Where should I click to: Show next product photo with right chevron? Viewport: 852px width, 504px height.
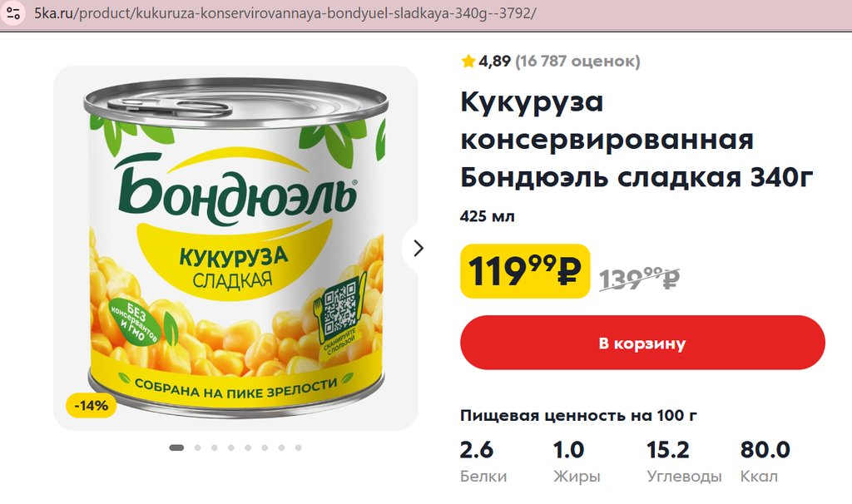click(419, 248)
